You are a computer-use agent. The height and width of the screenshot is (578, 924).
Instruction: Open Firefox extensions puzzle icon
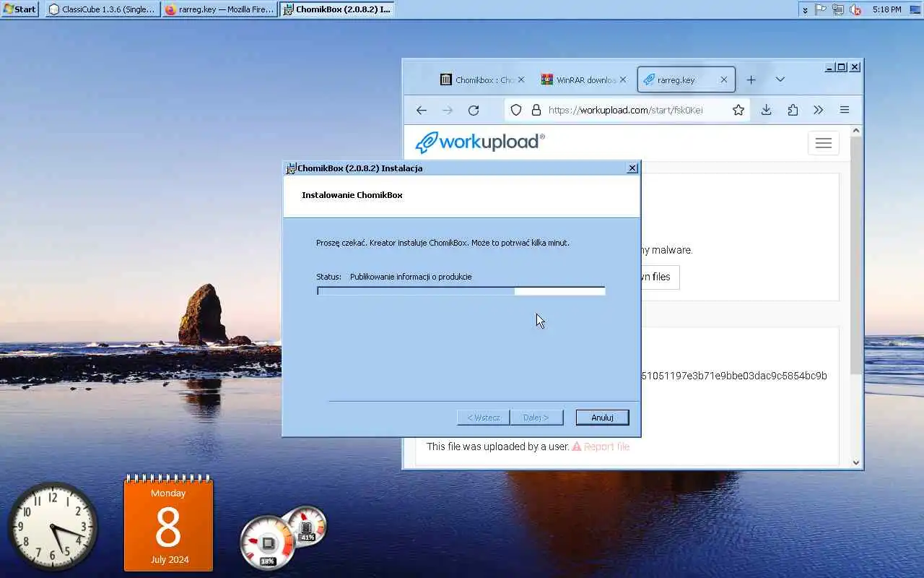click(793, 110)
